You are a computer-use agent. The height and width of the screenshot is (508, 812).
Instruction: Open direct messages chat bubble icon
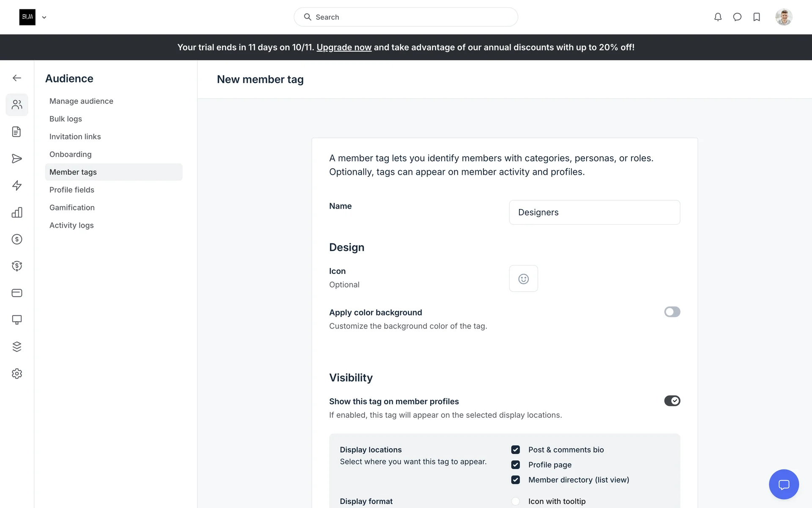(737, 17)
